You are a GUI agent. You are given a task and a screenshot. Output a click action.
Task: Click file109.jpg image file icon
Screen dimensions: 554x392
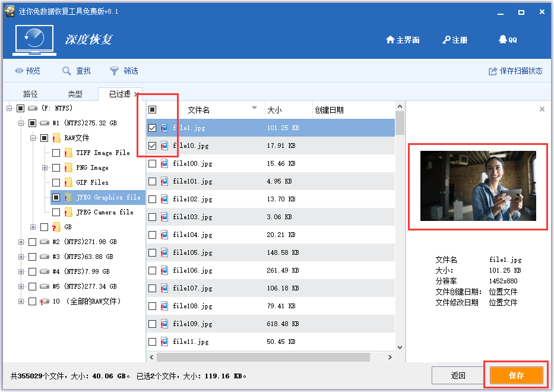pyautogui.click(x=164, y=324)
